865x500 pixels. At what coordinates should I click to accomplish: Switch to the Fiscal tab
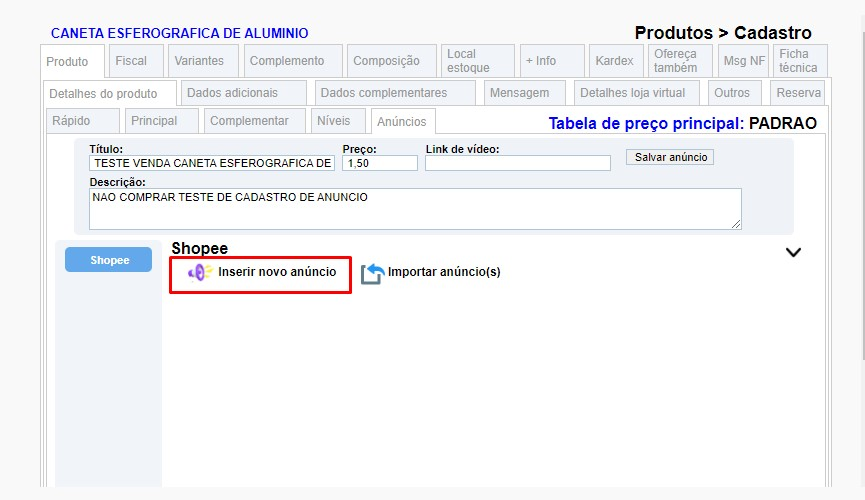click(136, 61)
